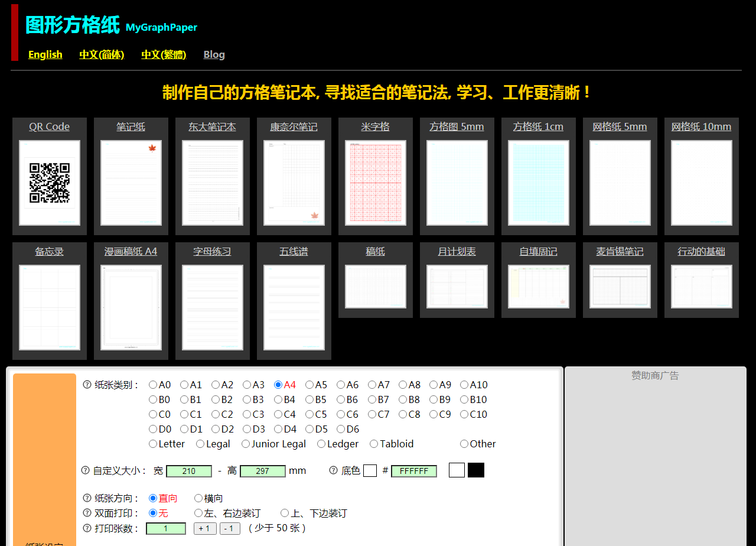Viewport: 756px width, 546px height.
Task: Click help icon beside 自定义大小
Action: (x=86, y=470)
